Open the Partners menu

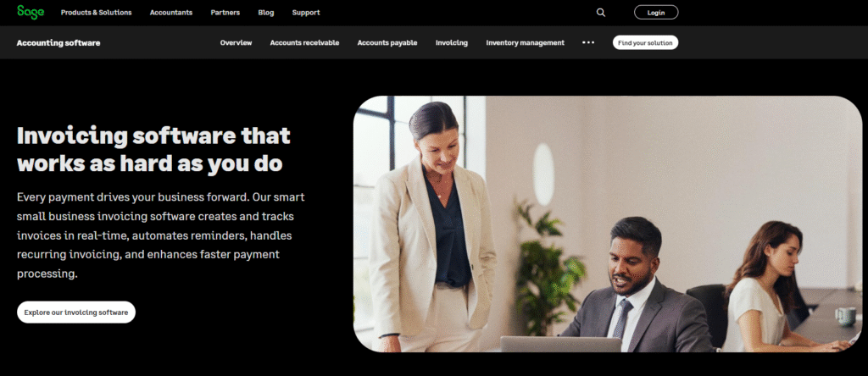tap(225, 13)
